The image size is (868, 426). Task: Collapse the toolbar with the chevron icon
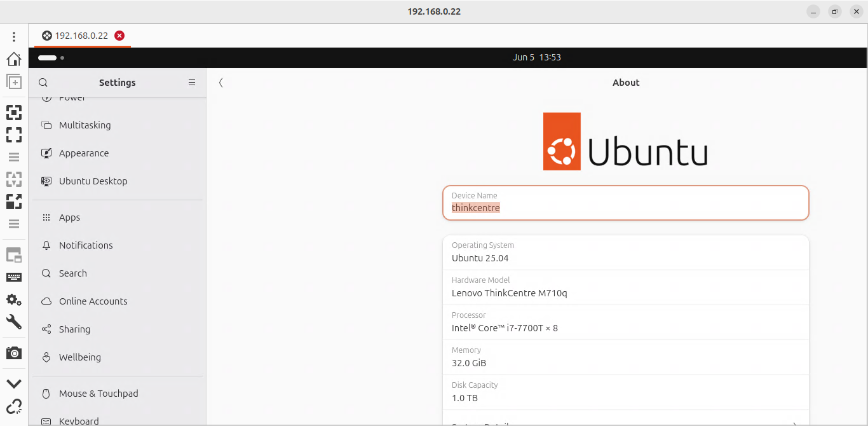click(14, 383)
